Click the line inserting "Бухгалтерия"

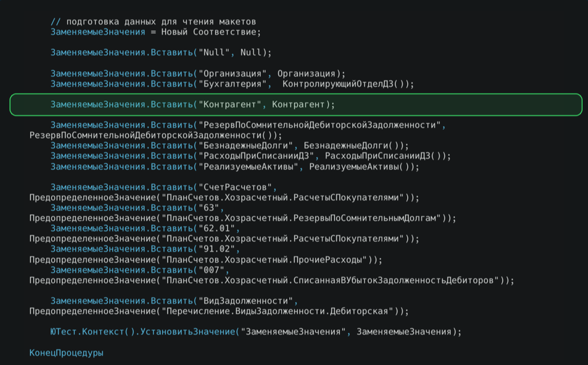(x=232, y=84)
